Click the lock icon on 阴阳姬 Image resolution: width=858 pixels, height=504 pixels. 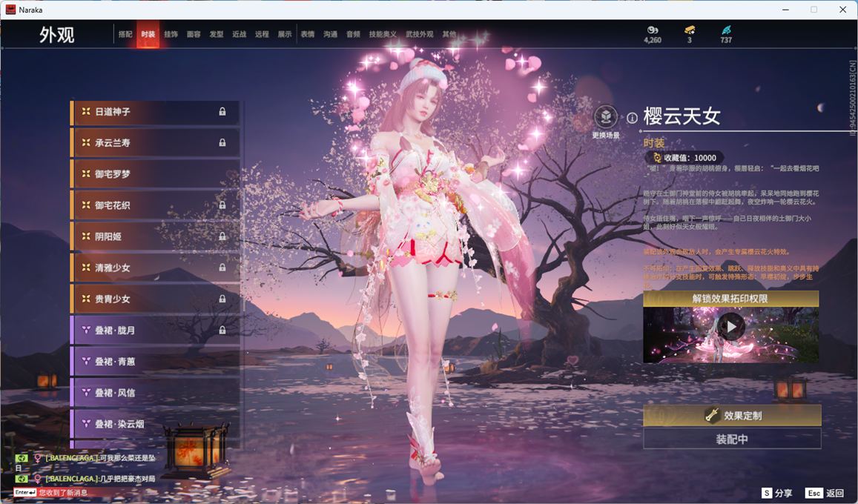coord(222,236)
